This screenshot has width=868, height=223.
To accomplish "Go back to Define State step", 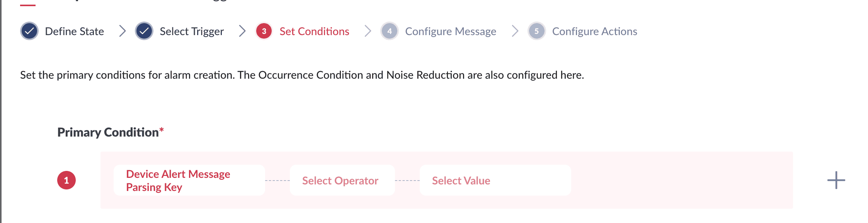I will [74, 31].
